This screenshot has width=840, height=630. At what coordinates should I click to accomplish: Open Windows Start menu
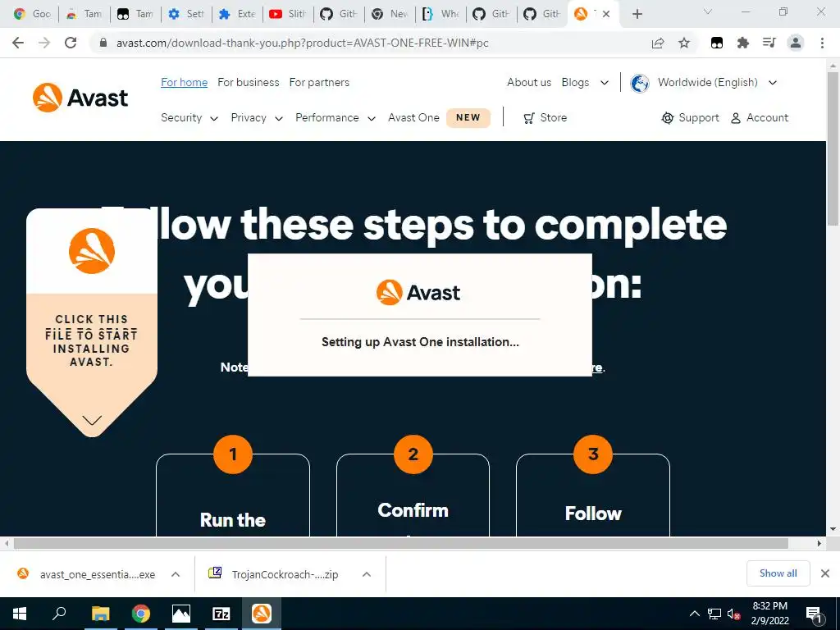(x=20, y=614)
